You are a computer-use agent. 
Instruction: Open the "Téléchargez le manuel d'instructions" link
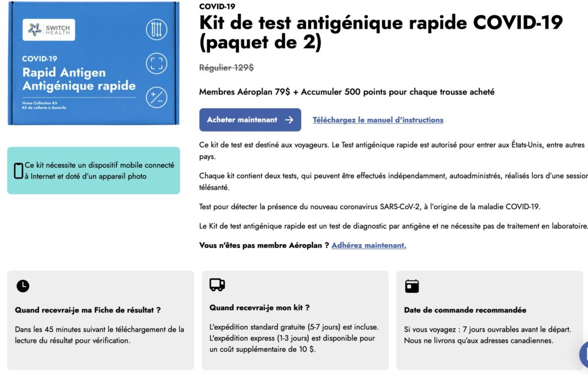pos(377,119)
